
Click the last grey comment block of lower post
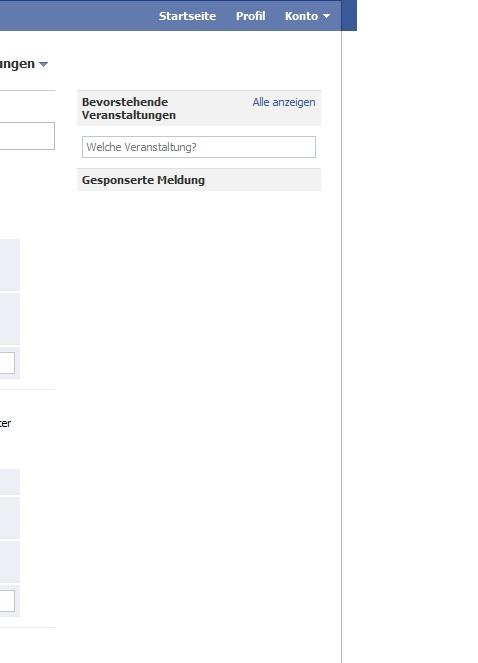click(x=10, y=562)
